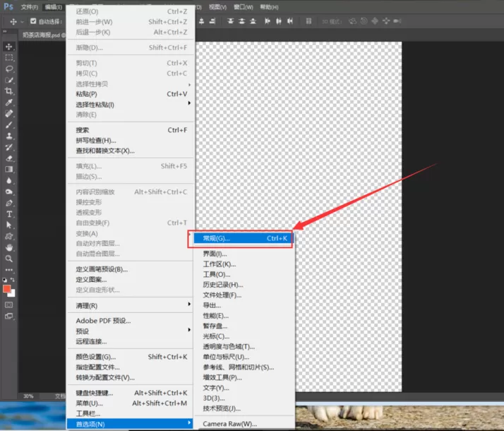Reset to default foreground/background colors
The image size is (504, 431).
(x=5, y=280)
